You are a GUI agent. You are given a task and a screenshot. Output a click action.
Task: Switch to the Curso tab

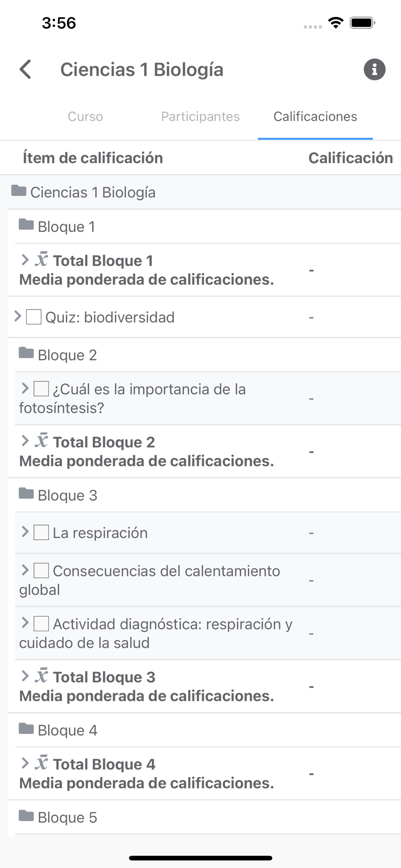[x=85, y=116]
